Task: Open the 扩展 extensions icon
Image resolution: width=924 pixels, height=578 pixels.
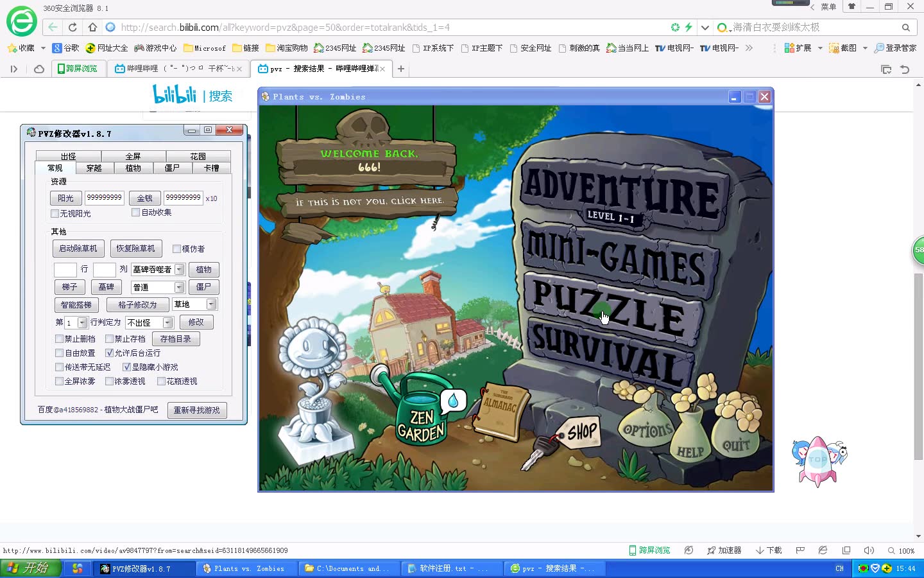Action: pyautogui.click(x=798, y=48)
